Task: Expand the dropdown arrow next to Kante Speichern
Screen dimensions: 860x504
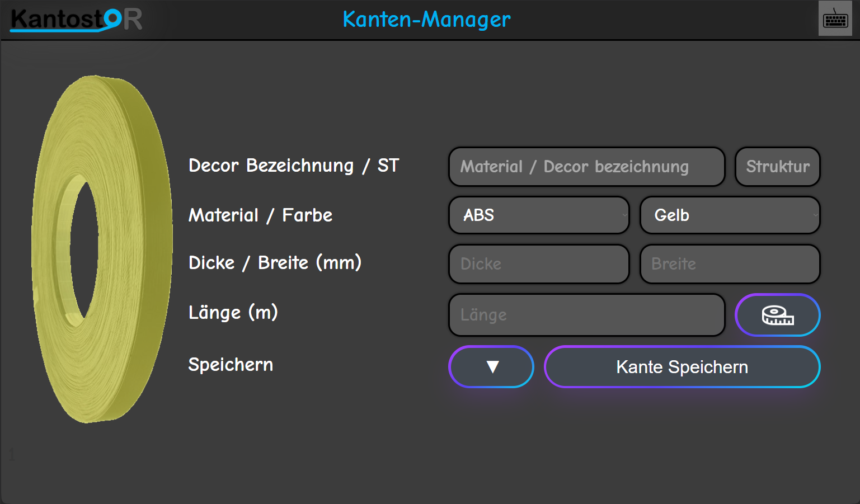Action: click(x=491, y=367)
